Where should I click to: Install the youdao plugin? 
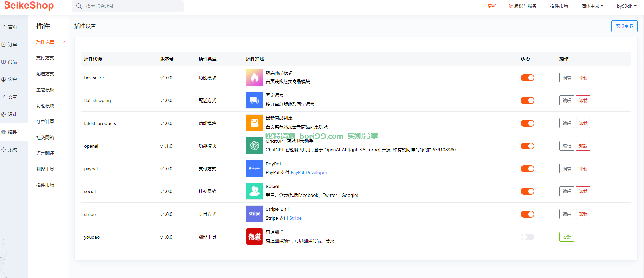coord(567,237)
